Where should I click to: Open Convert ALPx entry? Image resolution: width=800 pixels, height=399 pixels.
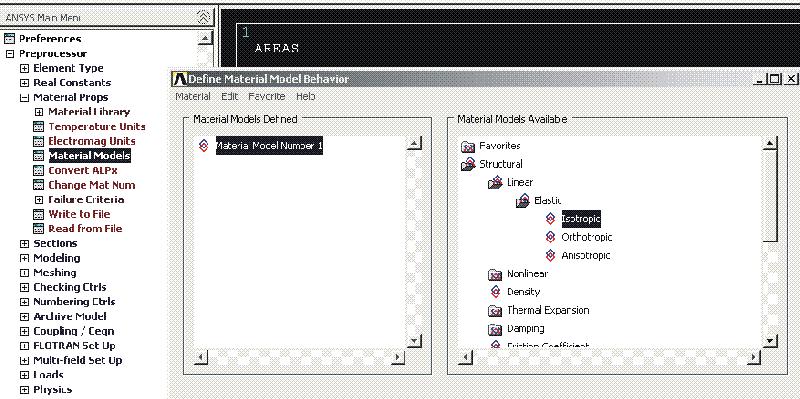click(x=83, y=170)
